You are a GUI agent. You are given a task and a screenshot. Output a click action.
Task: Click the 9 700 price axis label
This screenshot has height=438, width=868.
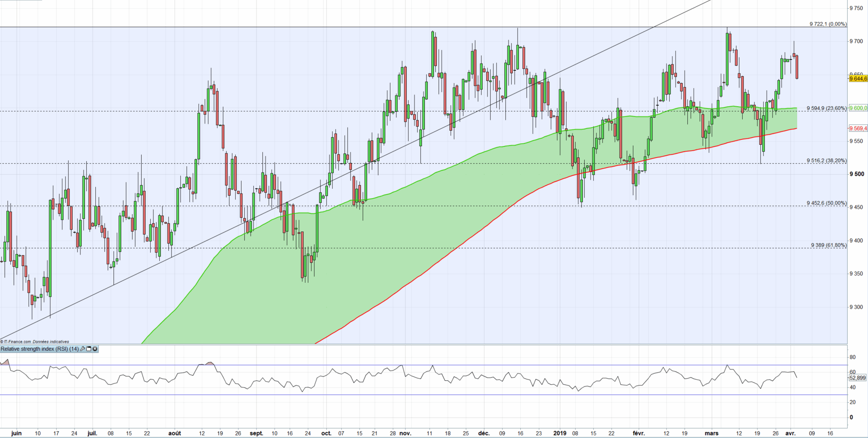(x=856, y=41)
